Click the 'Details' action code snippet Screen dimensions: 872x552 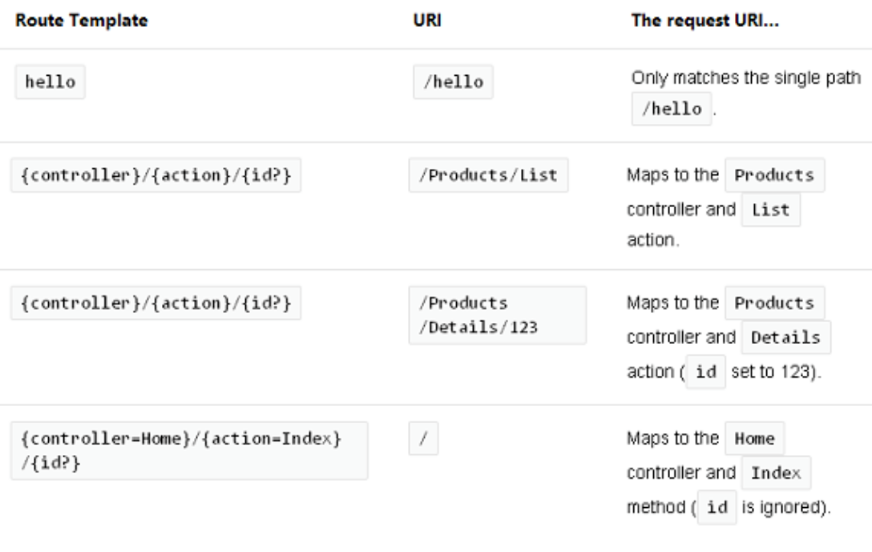point(785,337)
